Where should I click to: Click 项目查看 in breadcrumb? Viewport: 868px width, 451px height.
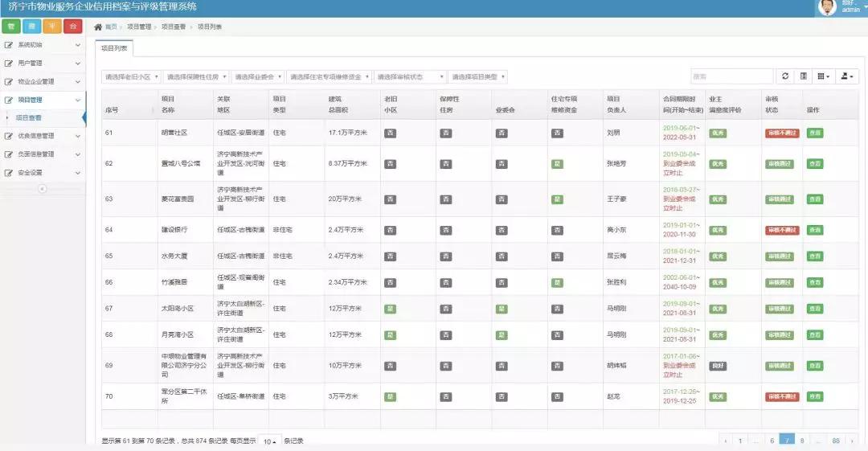pyautogui.click(x=174, y=27)
